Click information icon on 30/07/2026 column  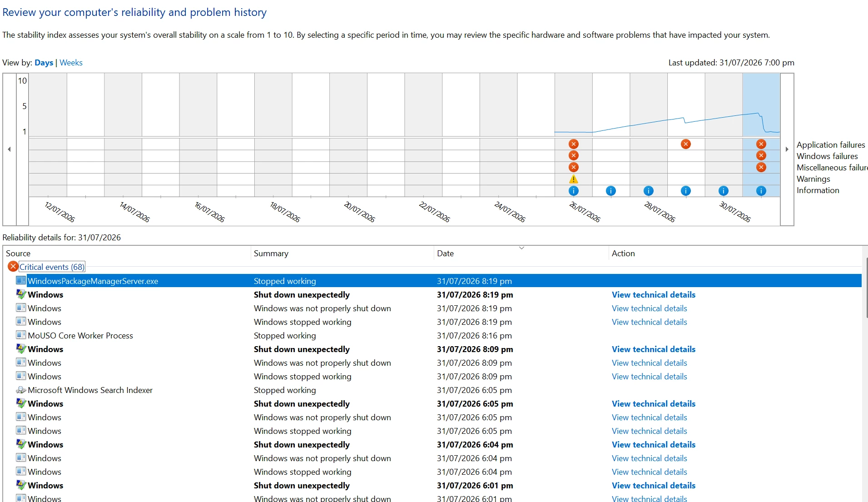(x=724, y=191)
